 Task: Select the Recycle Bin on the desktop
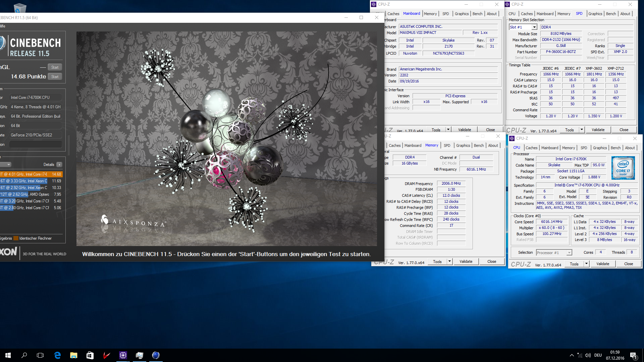(x=20, y=8)
